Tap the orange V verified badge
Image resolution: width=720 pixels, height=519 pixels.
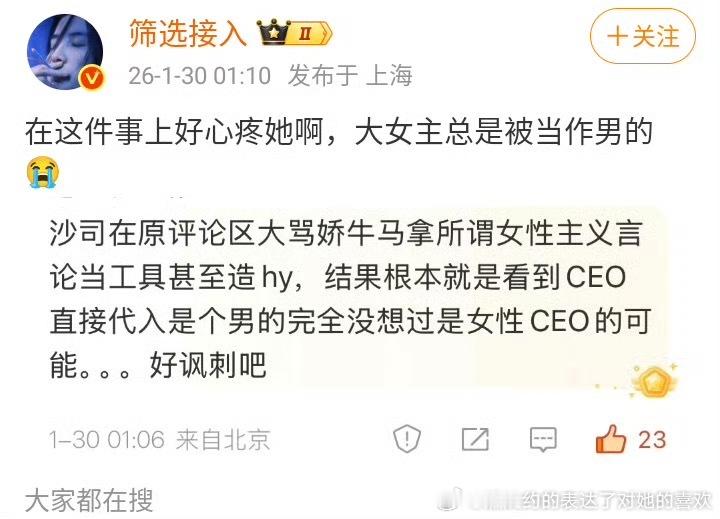coord(92,78)
